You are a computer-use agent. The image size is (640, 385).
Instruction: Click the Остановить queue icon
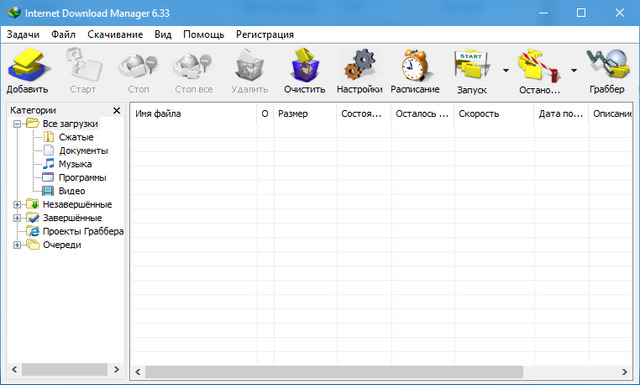tap(539, 65)
